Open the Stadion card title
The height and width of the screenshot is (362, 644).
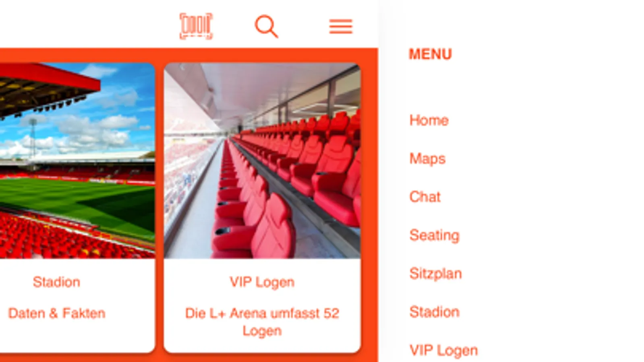pyautogui.click(x=56, y=282)
